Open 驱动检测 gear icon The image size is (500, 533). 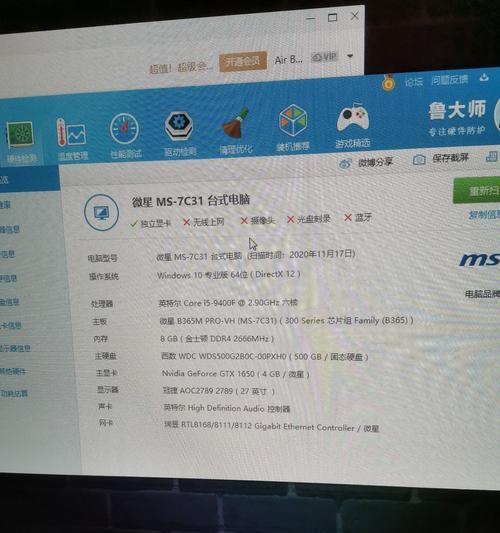179,133
